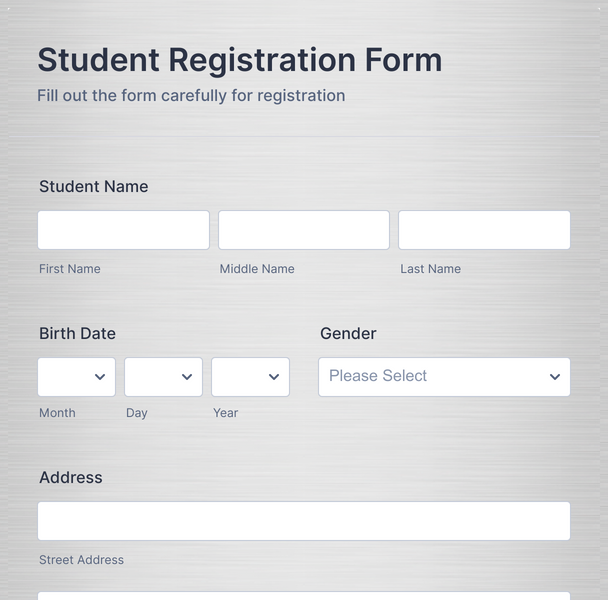Focus the Middle Name input box
The height and width of the screenshot is (600, 608).
click(x=303, y=230)
